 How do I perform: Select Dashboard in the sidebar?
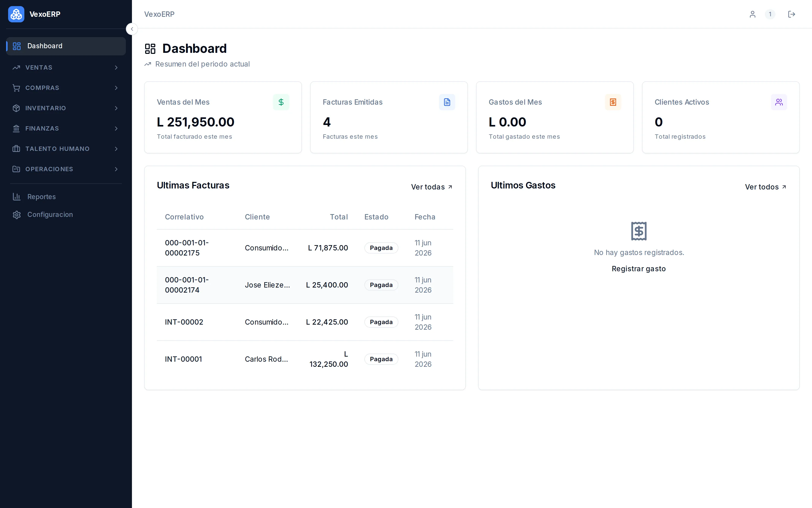[x=66, y=46]
